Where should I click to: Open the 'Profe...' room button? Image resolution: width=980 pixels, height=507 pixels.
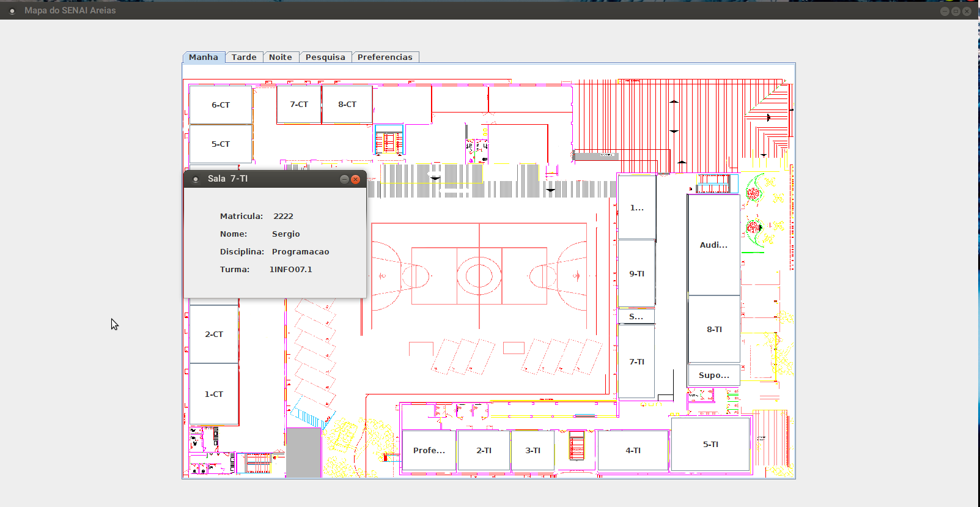(x=429, y=450)
